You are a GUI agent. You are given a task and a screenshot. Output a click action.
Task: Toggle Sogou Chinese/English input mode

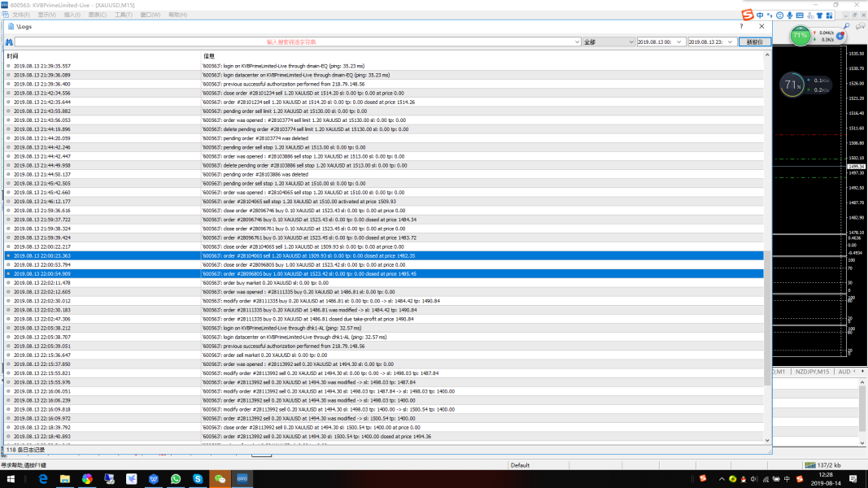pos(760,15)
